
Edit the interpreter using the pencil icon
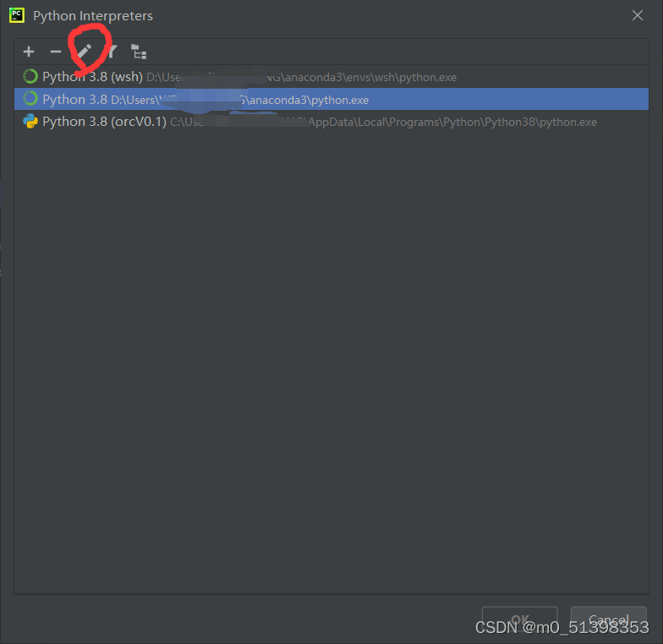click(85, 51)
